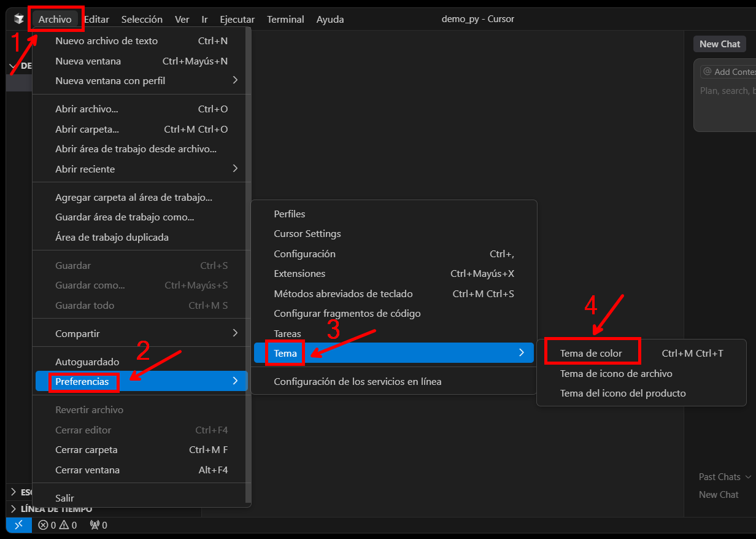The height and width of the screenshot is (539, 756).
Task: Click the warnings count icon in status bar
Action: pos(63,525)
